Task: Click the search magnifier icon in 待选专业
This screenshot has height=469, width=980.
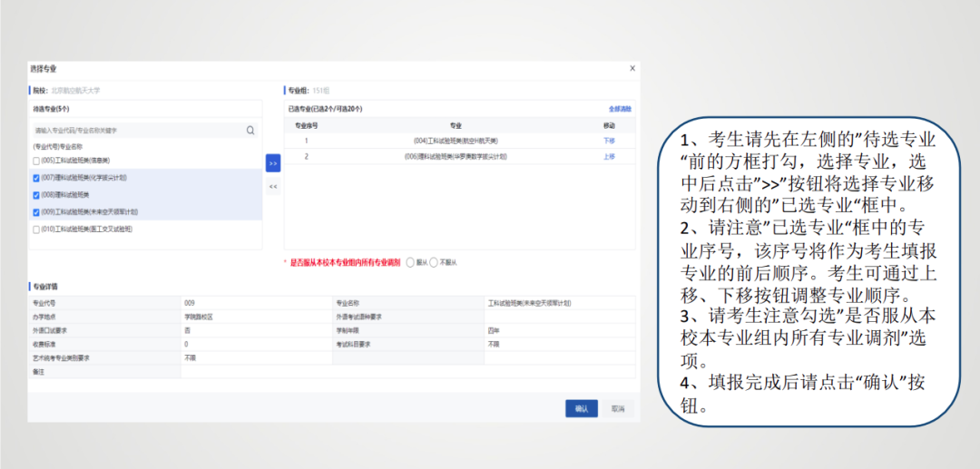Action: (250, 131)
